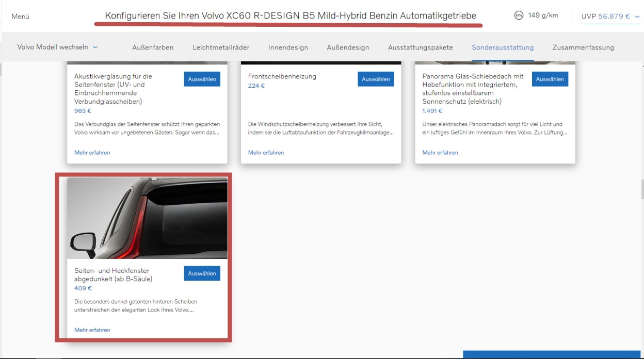
Task: Click the Volvo XC60 R-DESIGN configurator title
Action: 291,15
